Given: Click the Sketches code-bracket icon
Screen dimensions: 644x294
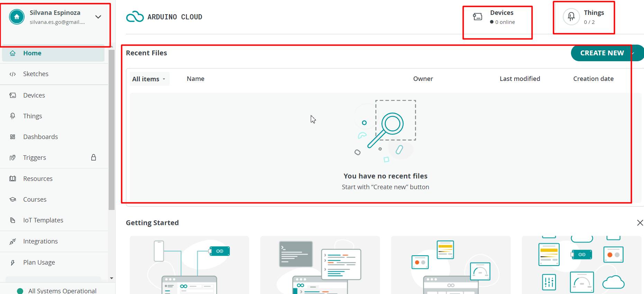Looking at the screenshot, I should coord(13,74).
